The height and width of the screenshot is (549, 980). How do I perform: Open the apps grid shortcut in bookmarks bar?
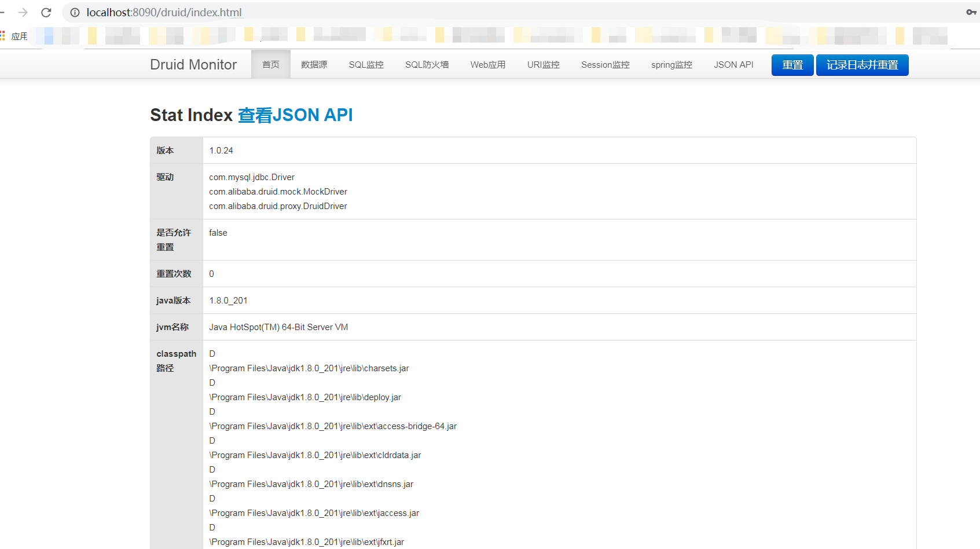tap(2, 36)
